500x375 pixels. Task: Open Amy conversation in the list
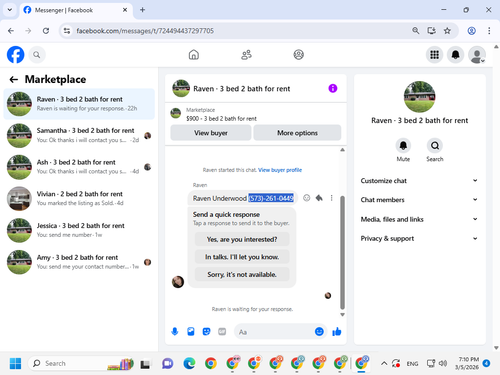[x=79, y=262]
